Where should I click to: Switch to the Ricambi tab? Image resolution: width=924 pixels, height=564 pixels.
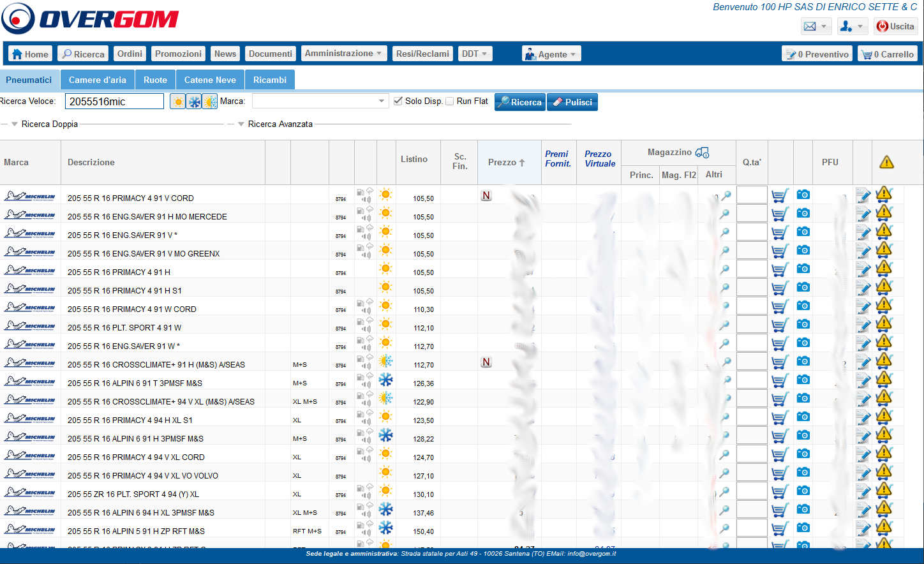[x=270, y=80]
